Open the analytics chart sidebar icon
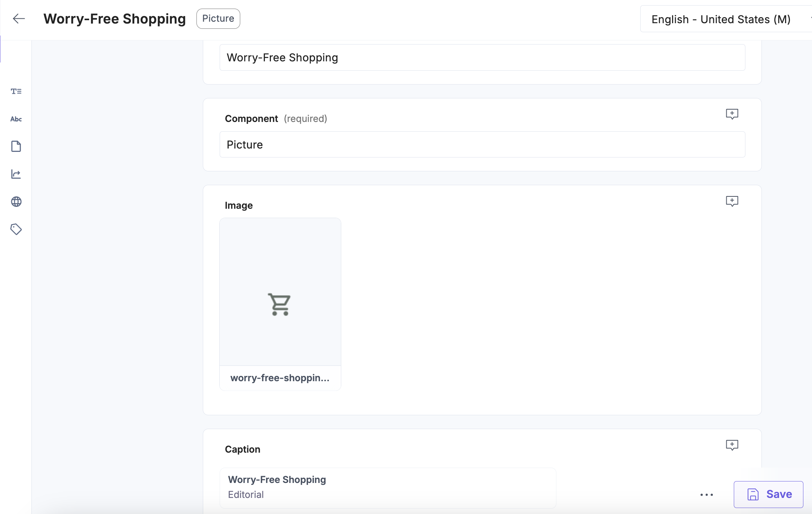 (x=16, y=174)
